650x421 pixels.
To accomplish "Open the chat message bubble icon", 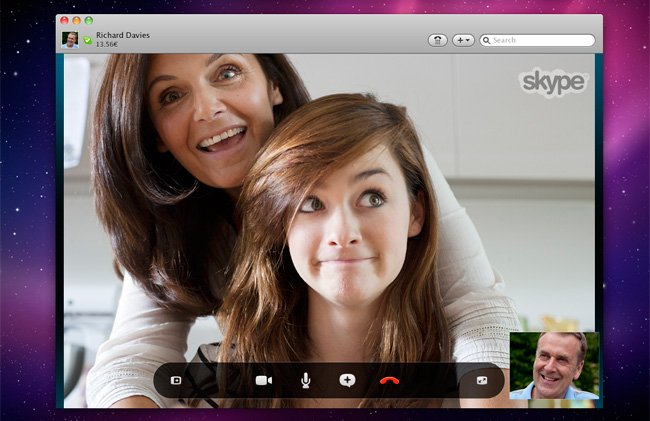I will coord(347,380).
